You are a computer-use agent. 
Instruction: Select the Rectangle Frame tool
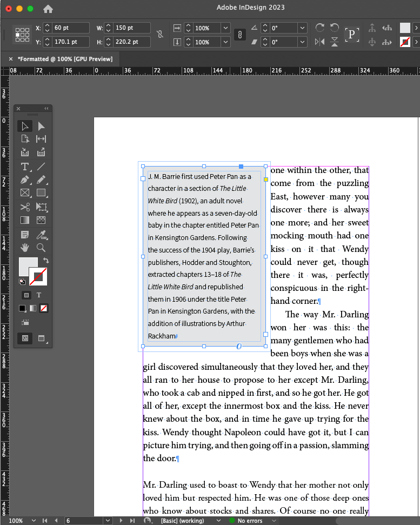coord(25,193)
